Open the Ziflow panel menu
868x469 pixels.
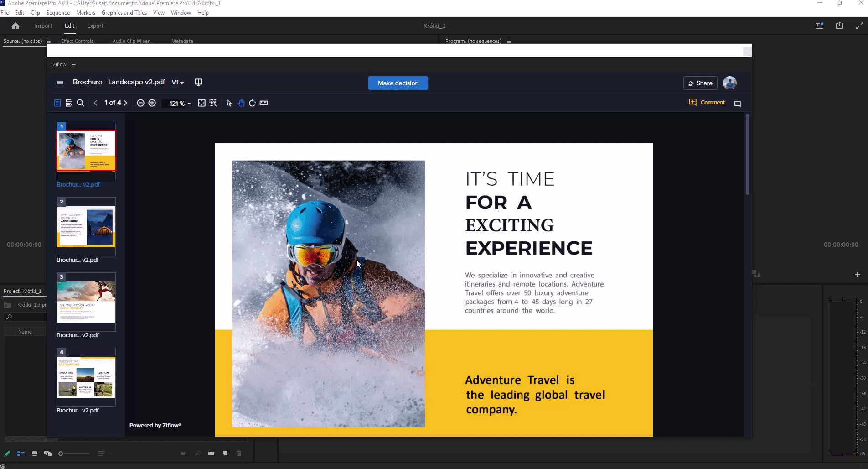tap(74, 65)
